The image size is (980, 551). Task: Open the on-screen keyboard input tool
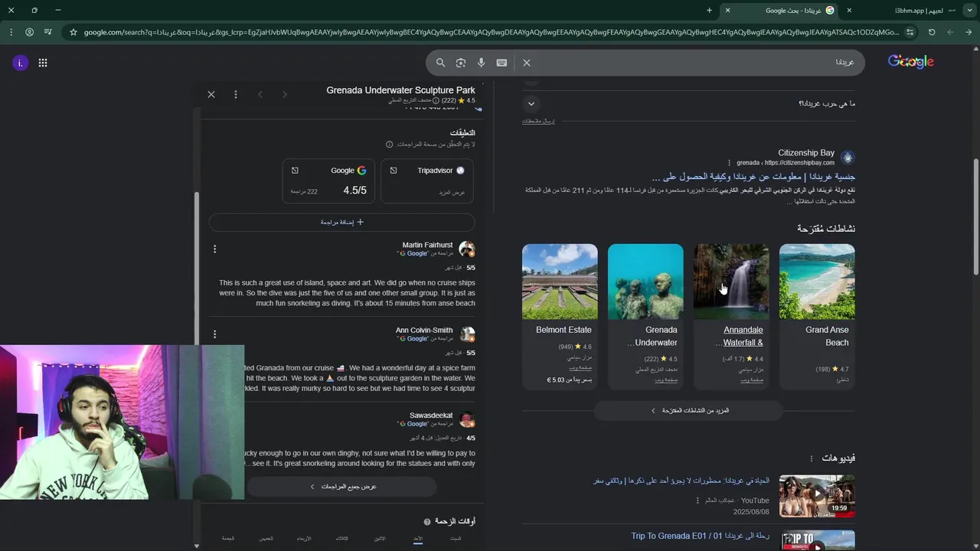tap(501, 63)
